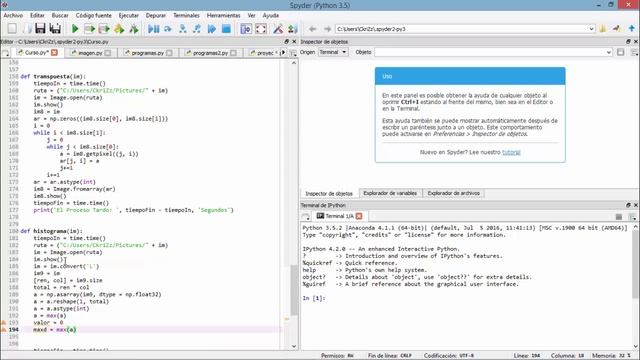Go back with the left arrow icon
The height and width of the screenshot is (360, 640).
pyautogui.click(x=313, y=29)
